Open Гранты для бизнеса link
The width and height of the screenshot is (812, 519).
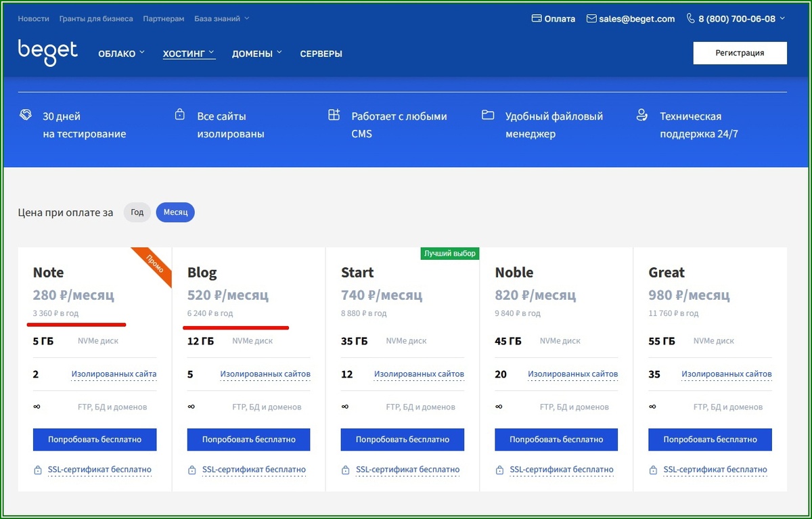[96, 19]
